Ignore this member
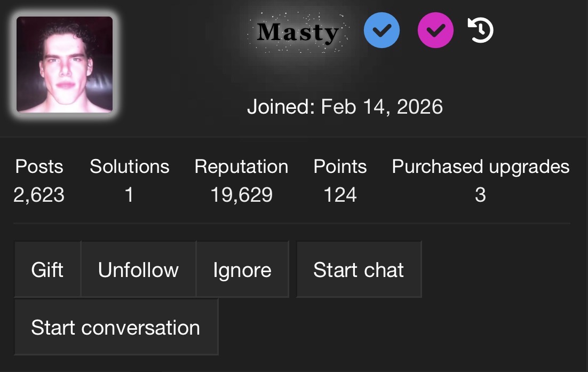 [242, 270]
